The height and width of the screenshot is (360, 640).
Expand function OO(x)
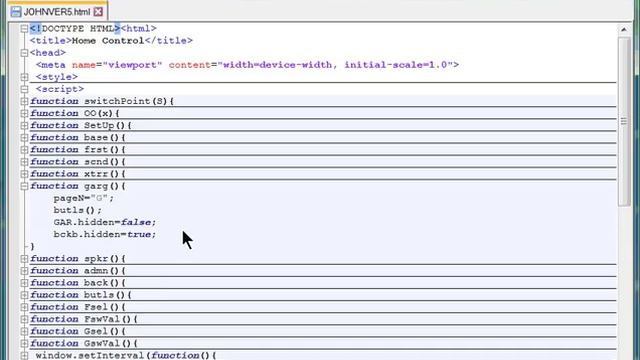(x=24, y=113)
